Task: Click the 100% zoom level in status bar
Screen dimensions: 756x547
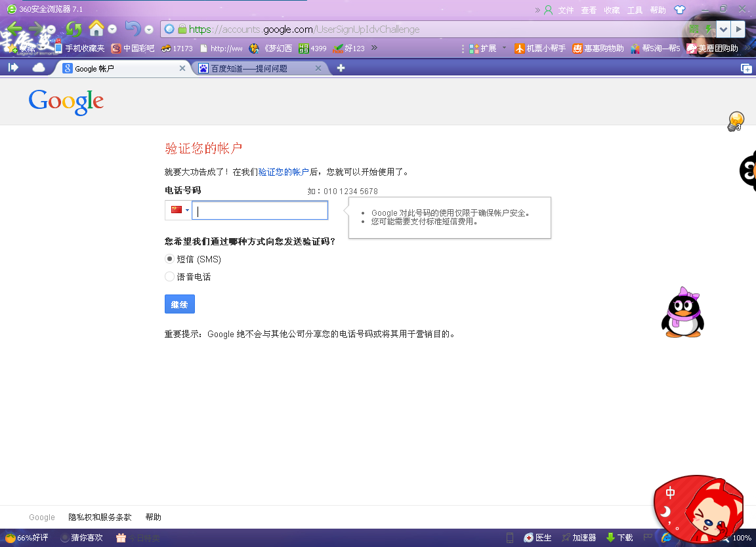Action: [742, 538]
